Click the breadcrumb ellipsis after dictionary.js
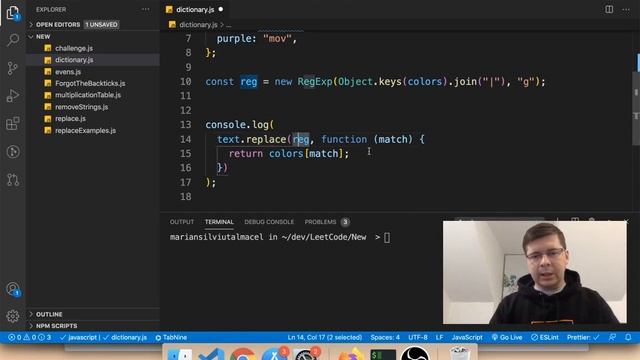Image resolution: width=640 pixels, height=360 pixels. 229,25
